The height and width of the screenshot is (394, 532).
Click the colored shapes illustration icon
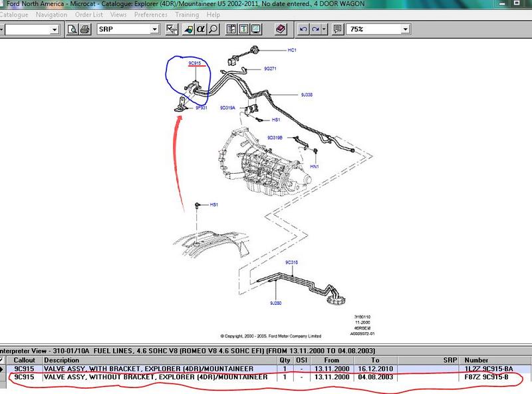click(x=188, y=29)
